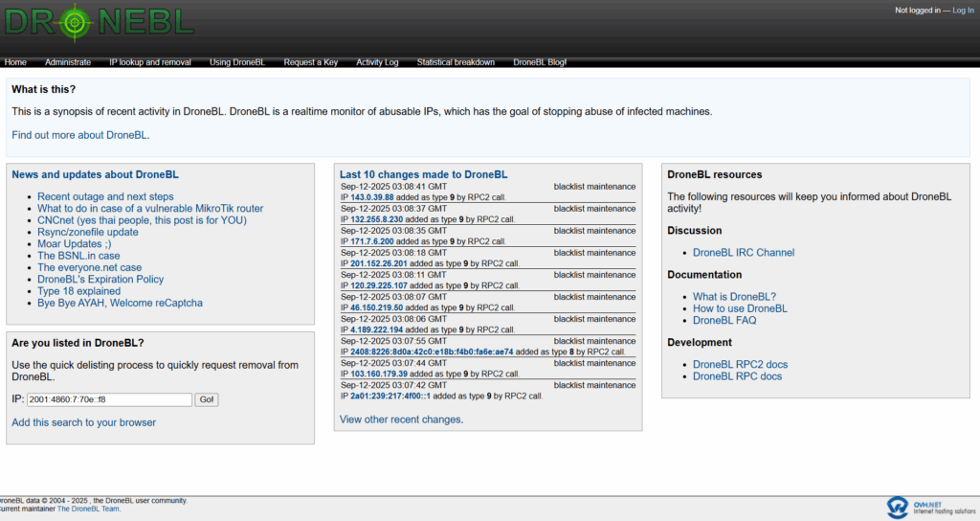The image size is (980, 521).
Task: Click the Are you listed in DroneBL? heading
Action: [78, 343]
